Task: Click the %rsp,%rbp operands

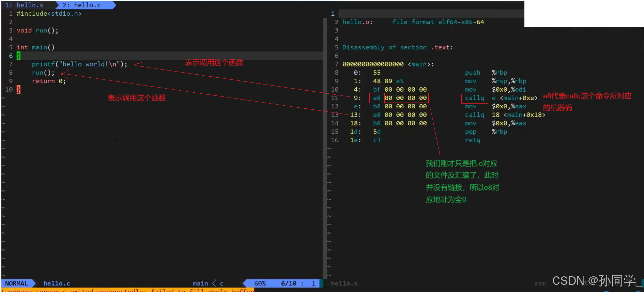Action: pos(509,81)
